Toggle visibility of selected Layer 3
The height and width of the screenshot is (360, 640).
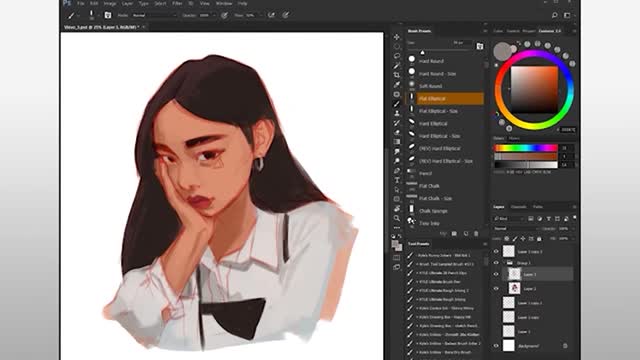point(496,274)
